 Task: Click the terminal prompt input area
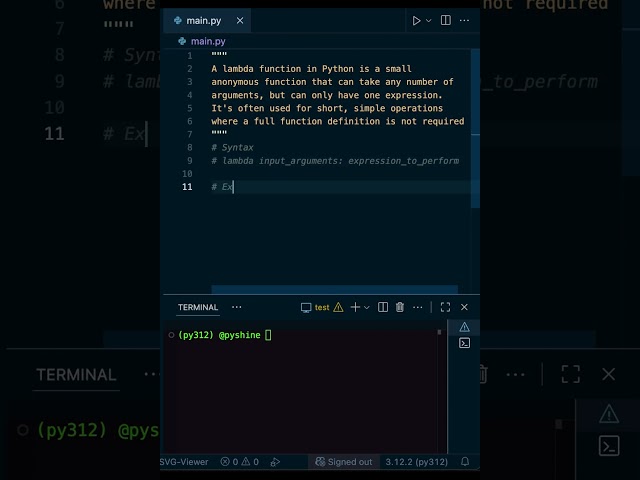(268, 335)
